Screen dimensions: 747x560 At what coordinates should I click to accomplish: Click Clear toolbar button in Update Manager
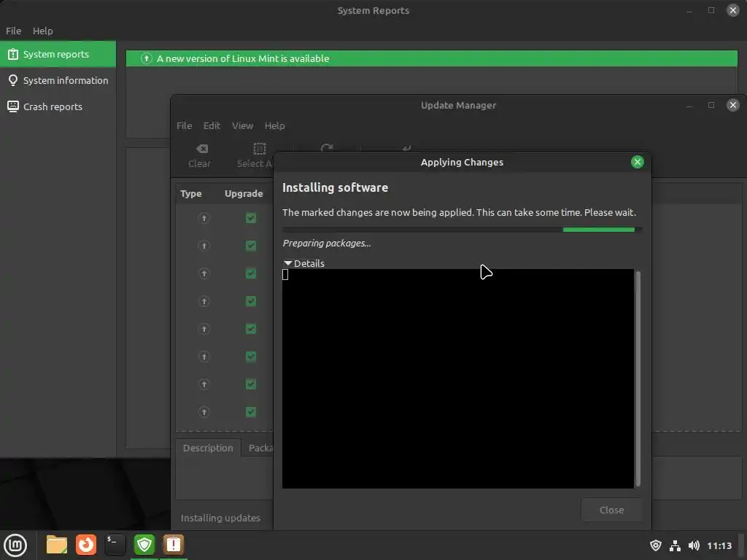pyautogui.click(x=200, y=156)
